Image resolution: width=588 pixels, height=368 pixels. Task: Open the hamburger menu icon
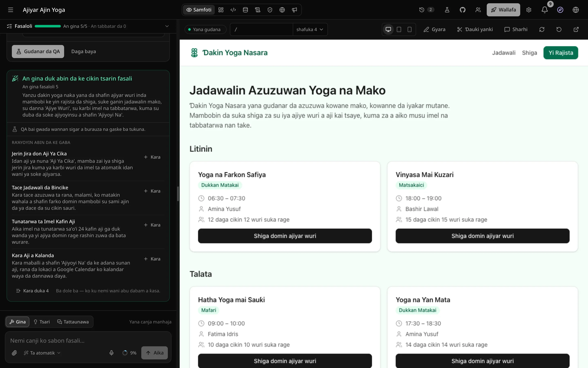point(10,10)
